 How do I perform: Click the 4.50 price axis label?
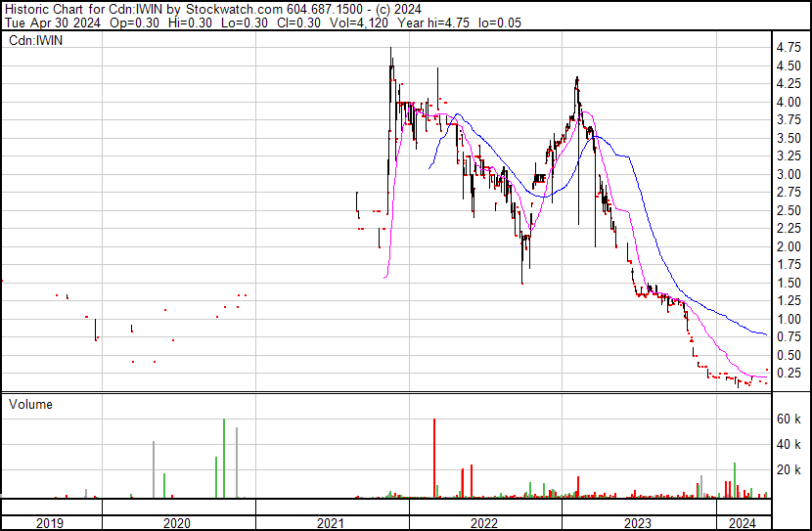point(789,66)
